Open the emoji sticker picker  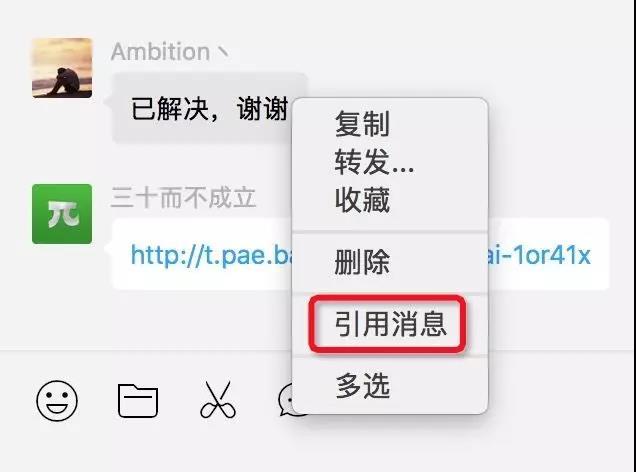[57, 400]
